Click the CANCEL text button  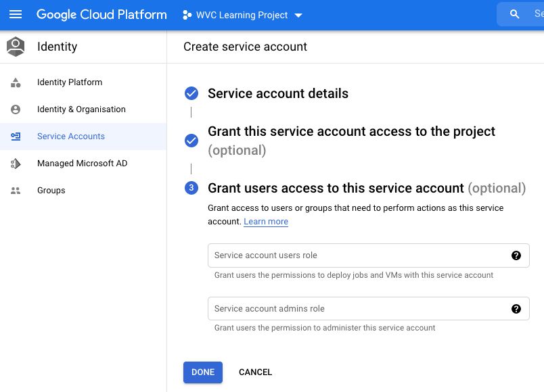point(255,372)
